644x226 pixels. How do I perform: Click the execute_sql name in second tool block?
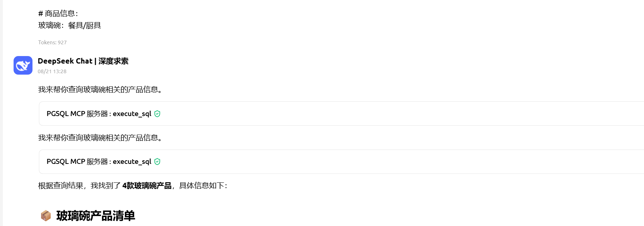tap(132, 162)
